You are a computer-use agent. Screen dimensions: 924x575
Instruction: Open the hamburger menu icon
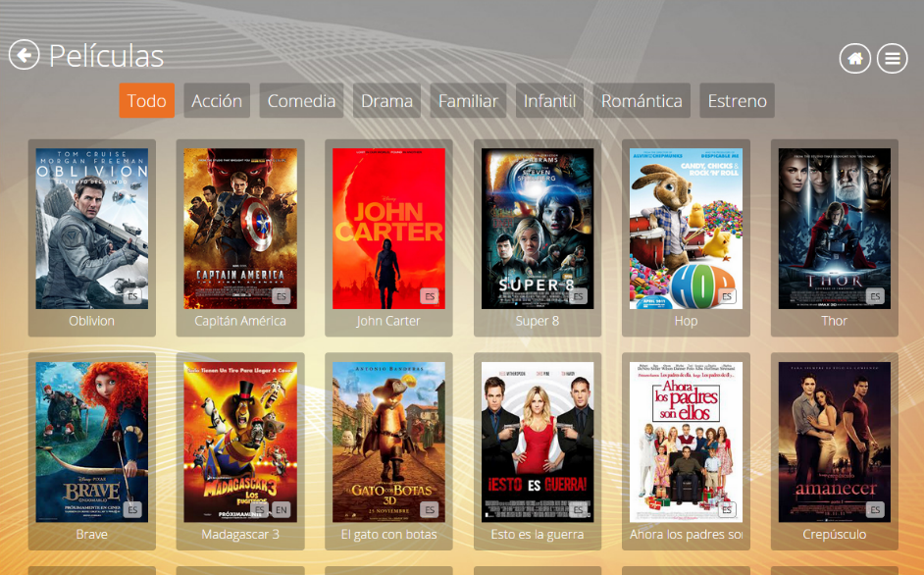tap(892, 59)
